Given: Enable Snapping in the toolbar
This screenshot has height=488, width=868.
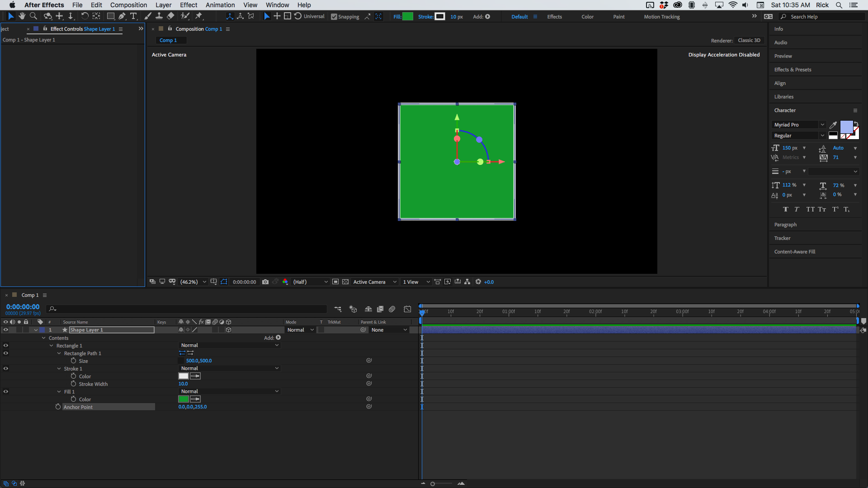Looking at the screenshot, I should click(x=333, y=17).
